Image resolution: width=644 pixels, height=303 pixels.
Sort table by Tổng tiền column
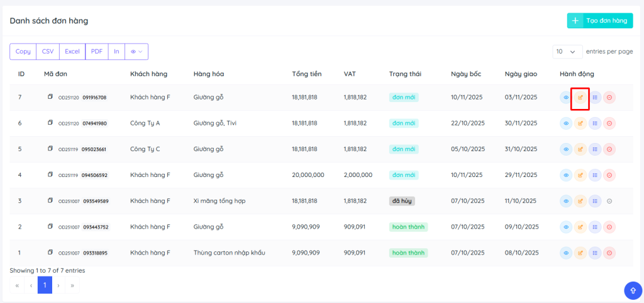point(307,74)
